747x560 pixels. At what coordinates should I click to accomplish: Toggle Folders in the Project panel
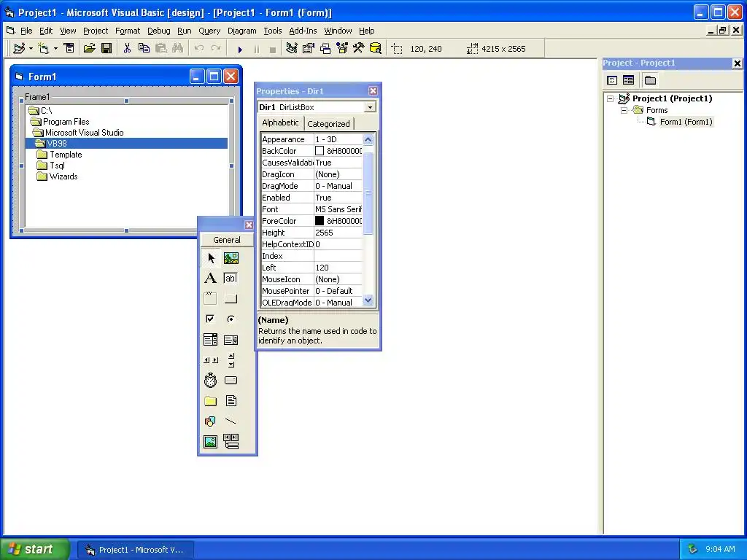click(x=650, y=80)
